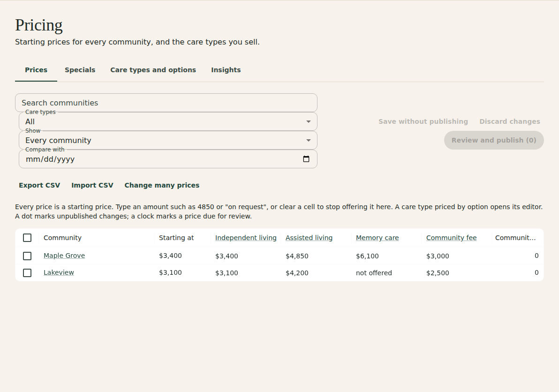Click Review and publish button
Screen dimensions: 559x392
click(x=494, y=140)
